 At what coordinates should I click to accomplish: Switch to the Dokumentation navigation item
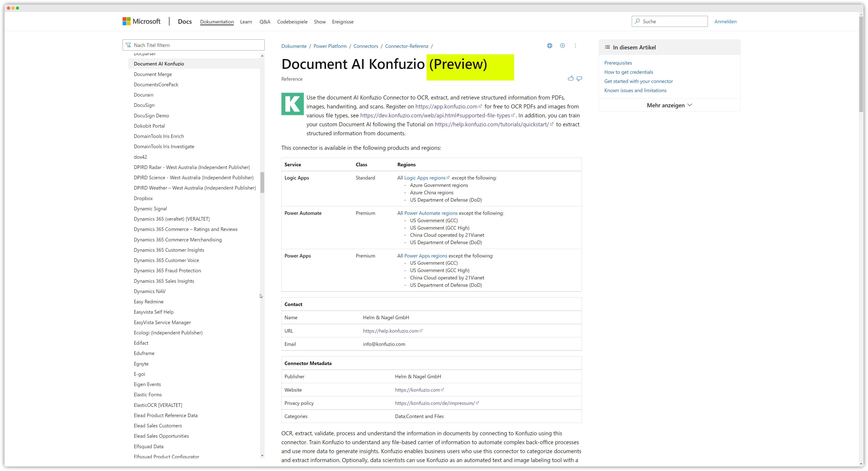(217, 21)
